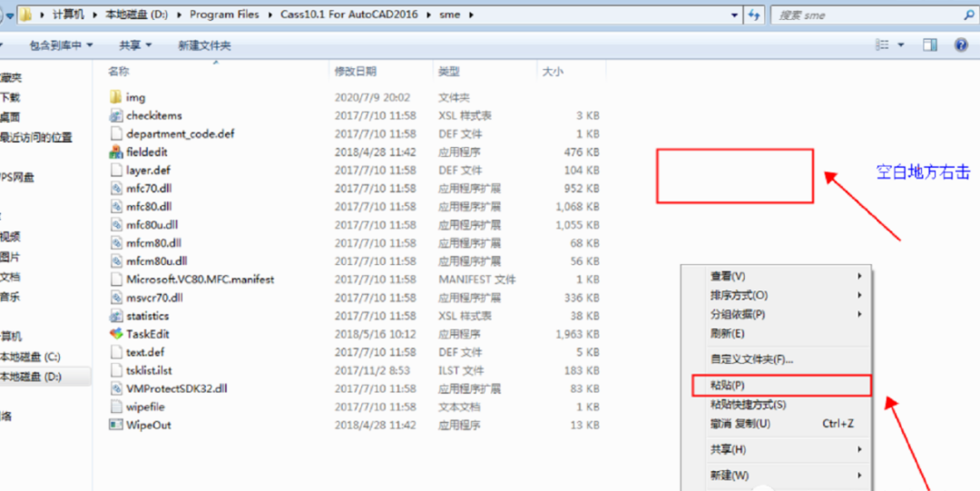Click the MANIFEST 文件 type cell
This screenshot has height=491, width=980.
coord(477,279)
